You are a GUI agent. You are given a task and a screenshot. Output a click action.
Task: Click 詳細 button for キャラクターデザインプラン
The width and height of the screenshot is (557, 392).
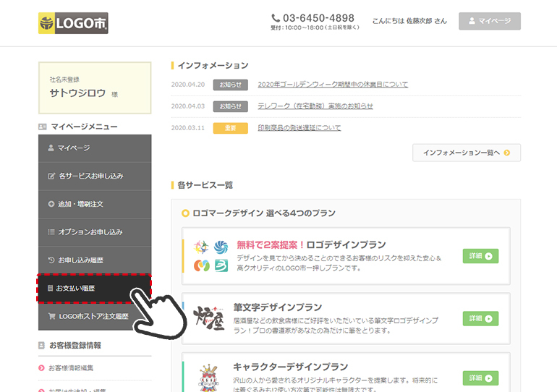pyautogui.click(x=480, y=378)
